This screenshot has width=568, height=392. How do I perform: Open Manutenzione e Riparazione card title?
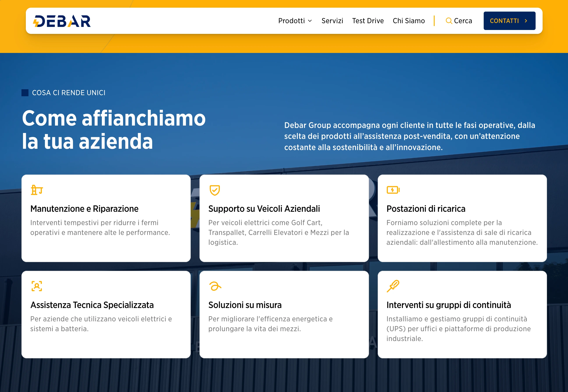pyautogui.click(x=84, y=209)
